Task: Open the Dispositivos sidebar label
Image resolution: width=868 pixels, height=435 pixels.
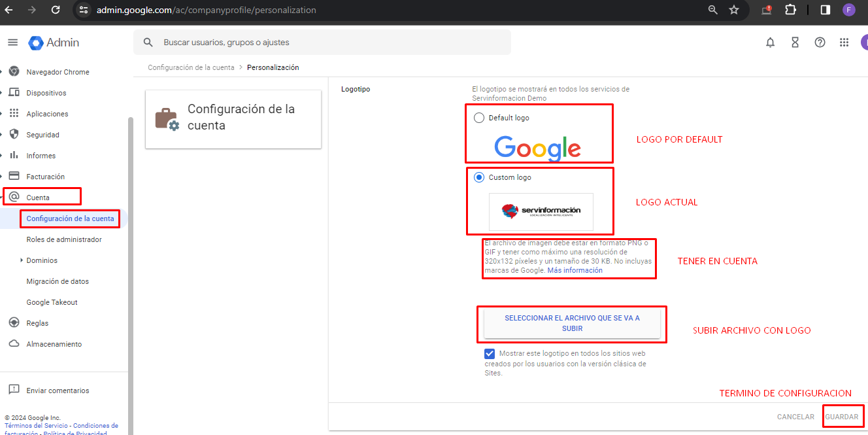Action: (46, 93)
